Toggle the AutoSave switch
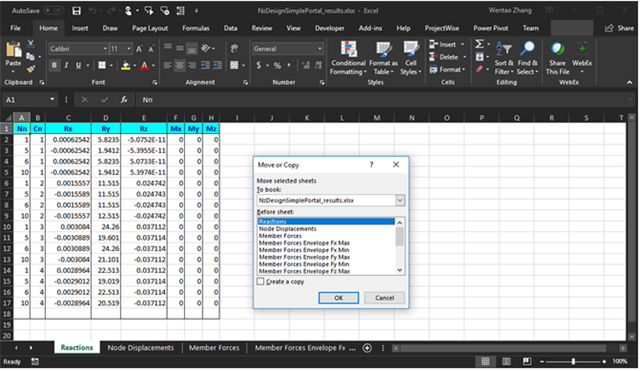Screen dimensions: 640x371 53,11
